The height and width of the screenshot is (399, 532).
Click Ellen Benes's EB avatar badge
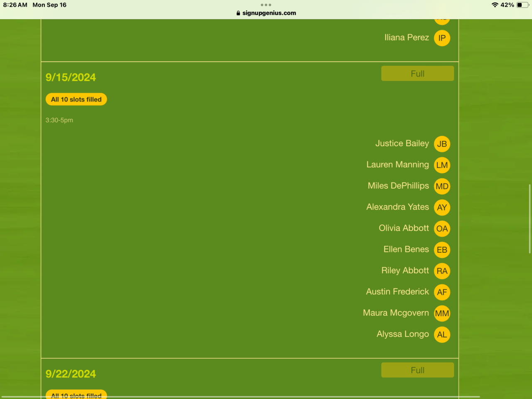(442, 250)
